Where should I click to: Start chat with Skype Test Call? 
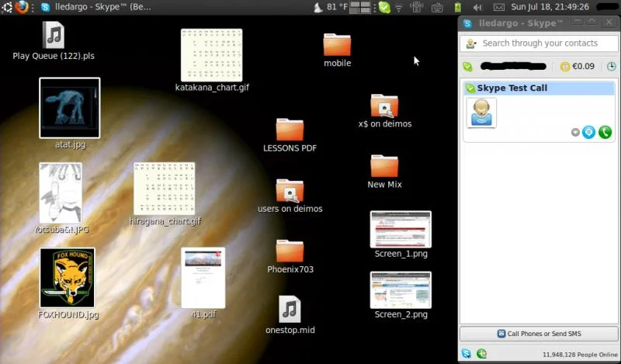coord(588,132)
